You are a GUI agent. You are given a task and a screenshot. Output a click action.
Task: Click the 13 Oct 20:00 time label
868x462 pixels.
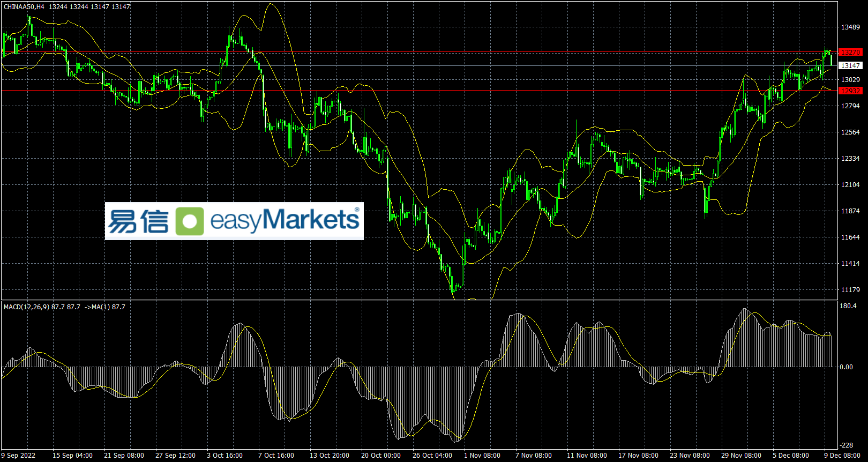pyautogui.click(x=330, y=456)
